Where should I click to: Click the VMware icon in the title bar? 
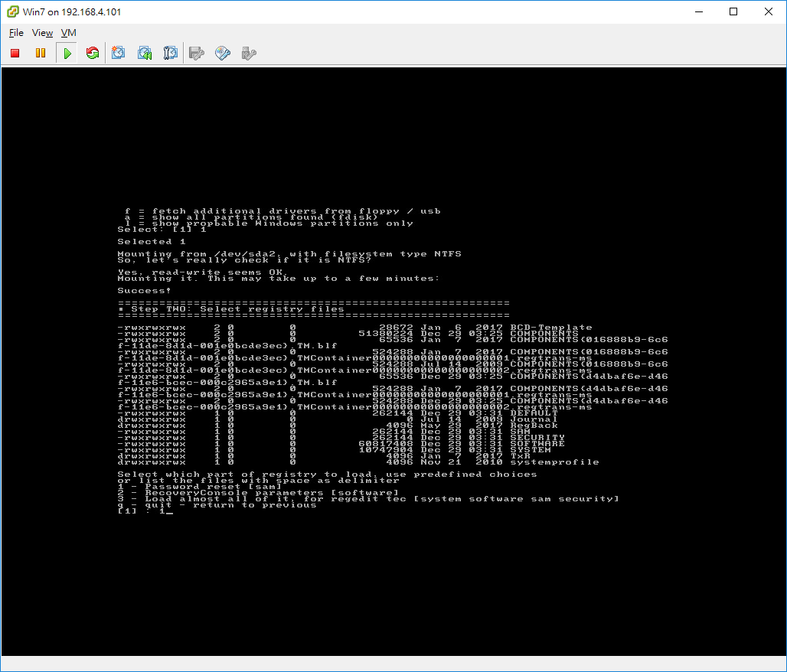click(11, 12)
